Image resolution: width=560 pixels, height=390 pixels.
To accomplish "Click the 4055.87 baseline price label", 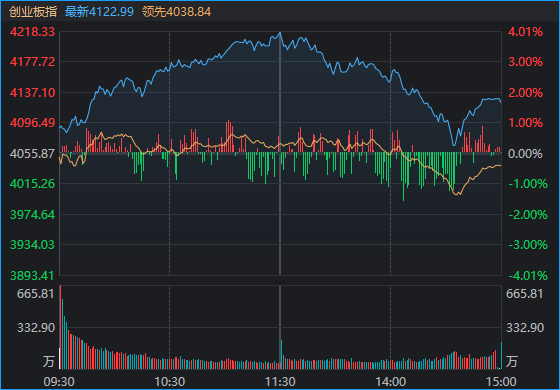I will click(32, 154).
